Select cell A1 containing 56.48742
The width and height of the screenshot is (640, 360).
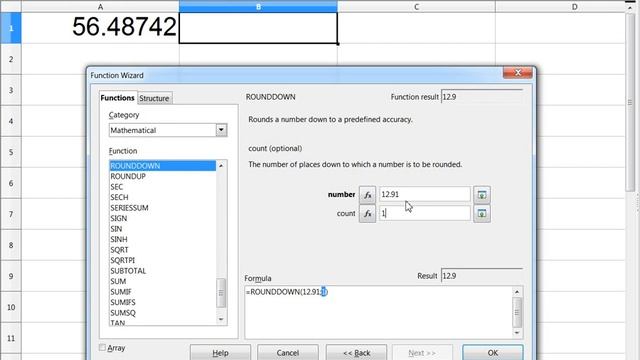pyautogui.click(x=100, y=28)
